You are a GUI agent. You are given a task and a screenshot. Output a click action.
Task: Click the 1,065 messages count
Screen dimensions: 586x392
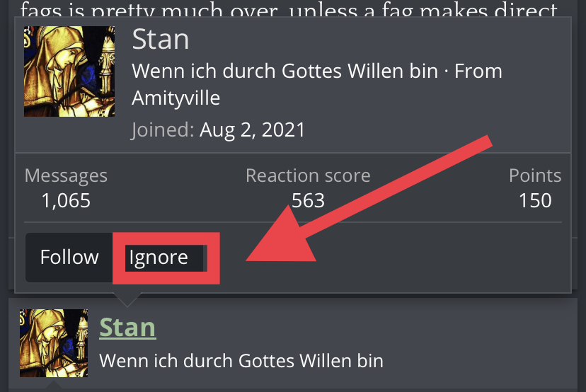point(66,201)
